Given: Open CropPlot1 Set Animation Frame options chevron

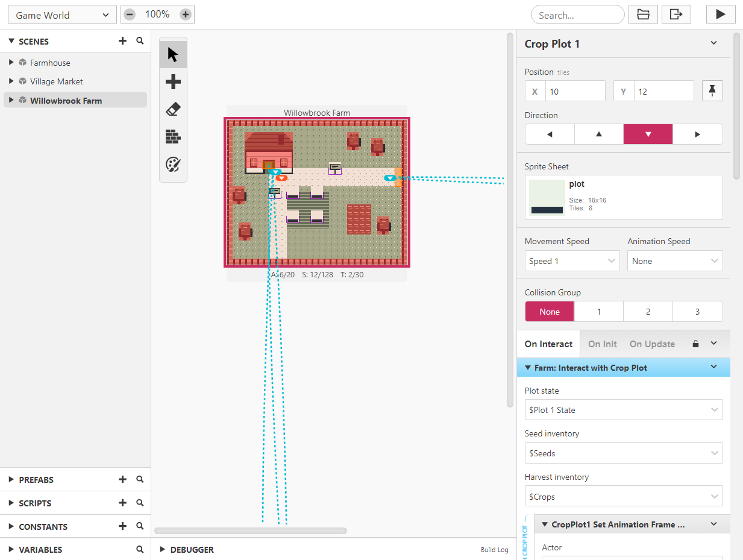Looking at the screenshot, I should pos(713,524).
